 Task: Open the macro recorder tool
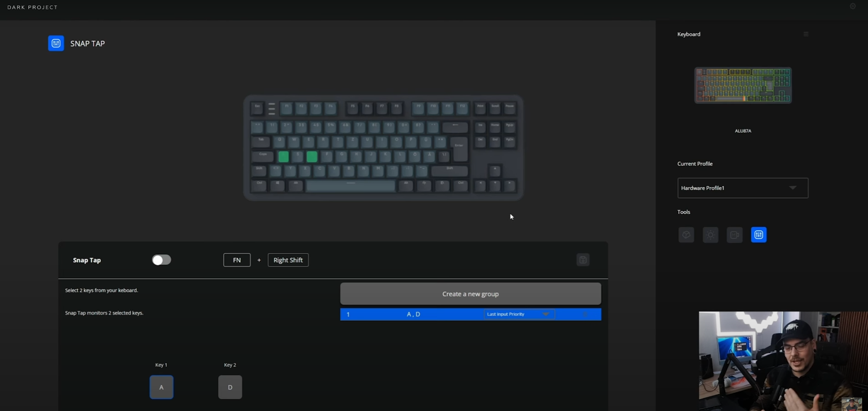pos(734,235)
